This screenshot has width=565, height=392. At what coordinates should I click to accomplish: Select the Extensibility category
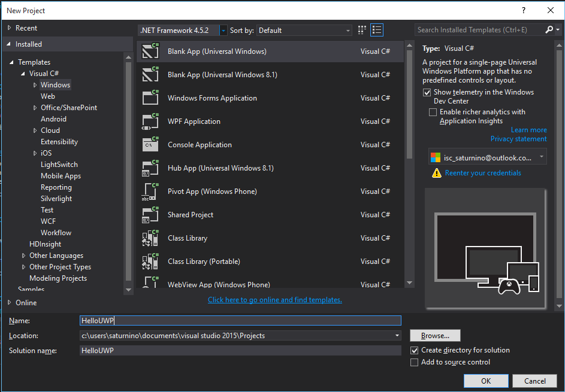pos(59,142)
